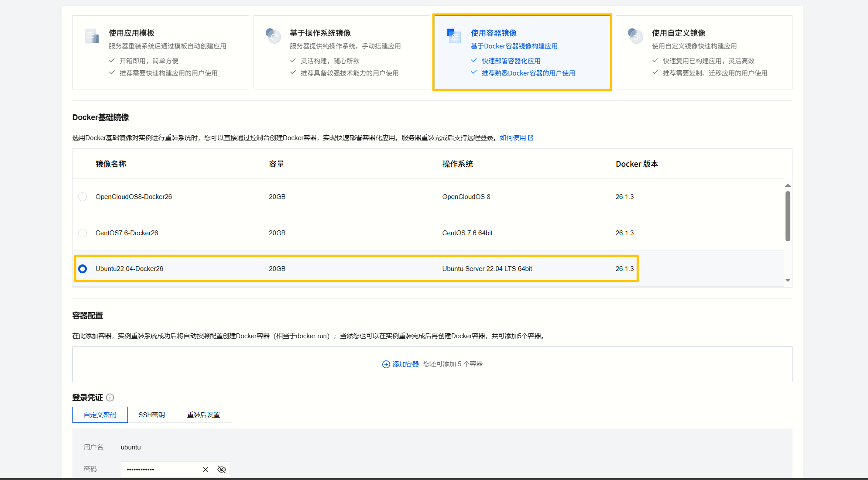Click the plus icon for 添加容器
This screenshot has height=480, width=868.
point(386,364)
